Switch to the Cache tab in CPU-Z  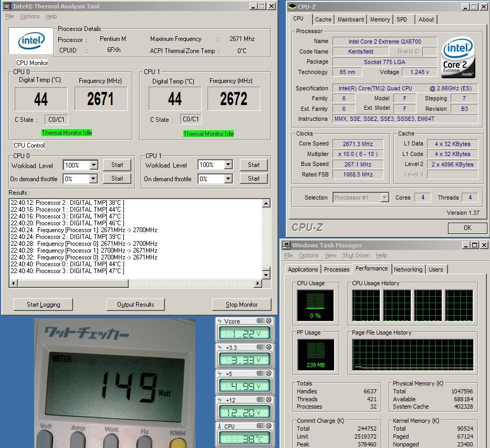click(x=323, y=19)
